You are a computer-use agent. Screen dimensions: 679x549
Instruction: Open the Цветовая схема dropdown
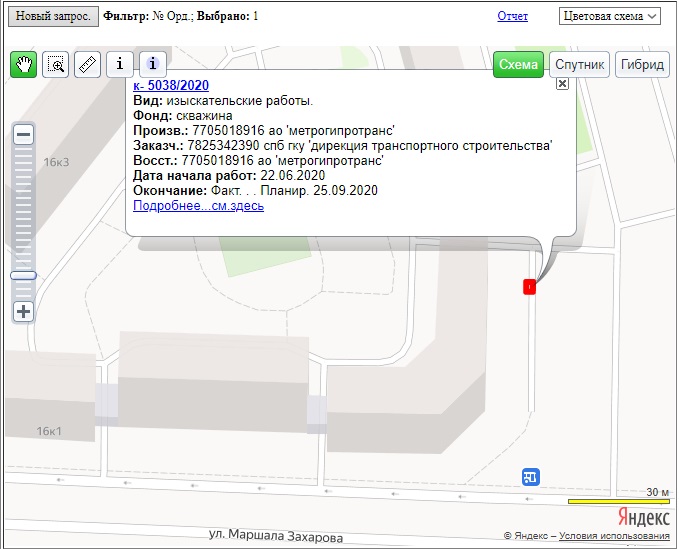click(x=610, y=16)
